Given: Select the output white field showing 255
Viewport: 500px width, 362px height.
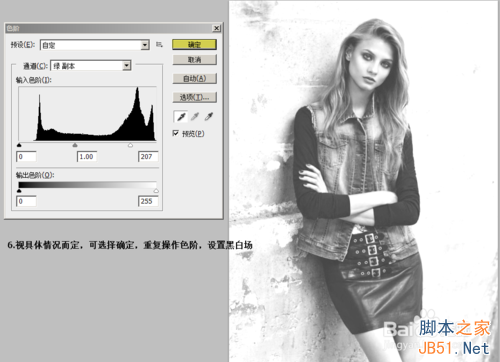Looking at the screenshot, I should pos(148,201).
